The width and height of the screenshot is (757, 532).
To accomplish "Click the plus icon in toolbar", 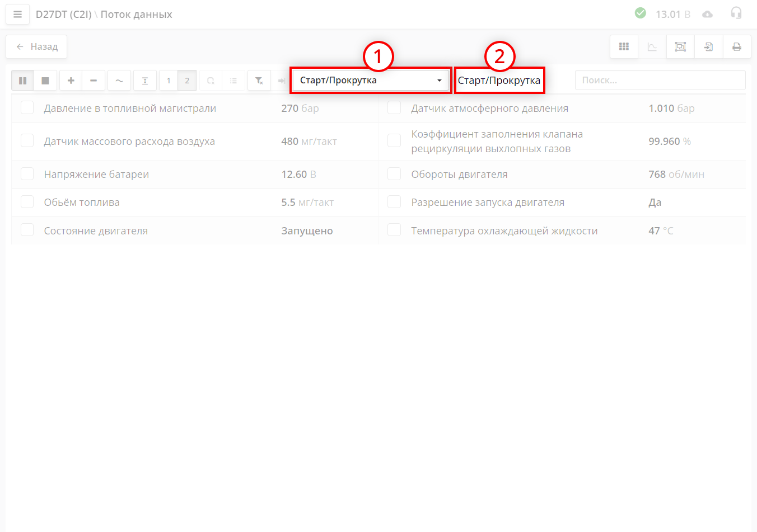I will 71,81.
